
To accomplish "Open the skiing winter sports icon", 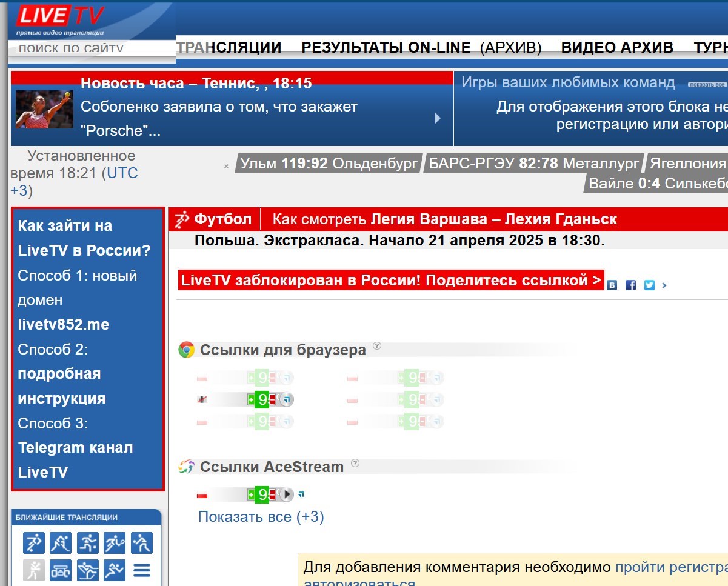I will point(88,570).
